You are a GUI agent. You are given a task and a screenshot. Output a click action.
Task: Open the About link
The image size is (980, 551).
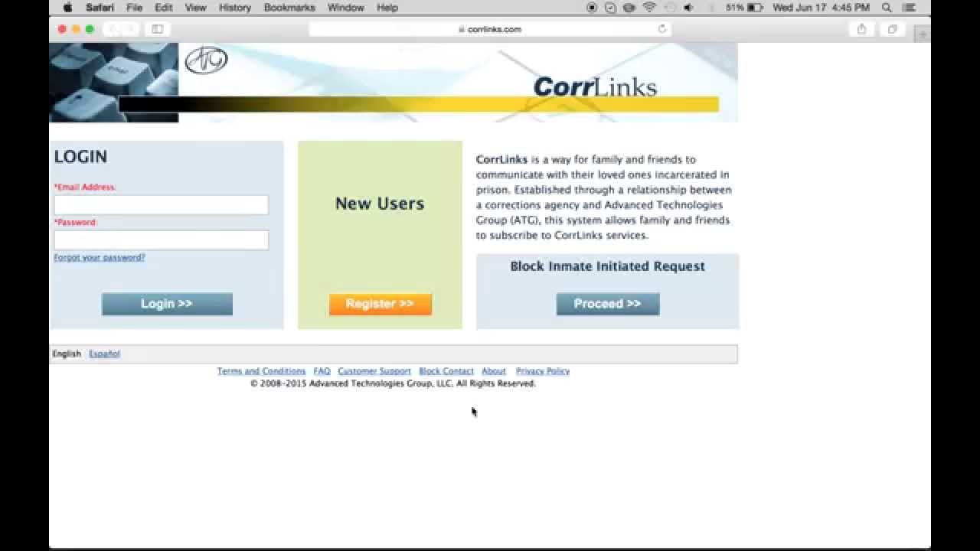(x=494, y=371)
